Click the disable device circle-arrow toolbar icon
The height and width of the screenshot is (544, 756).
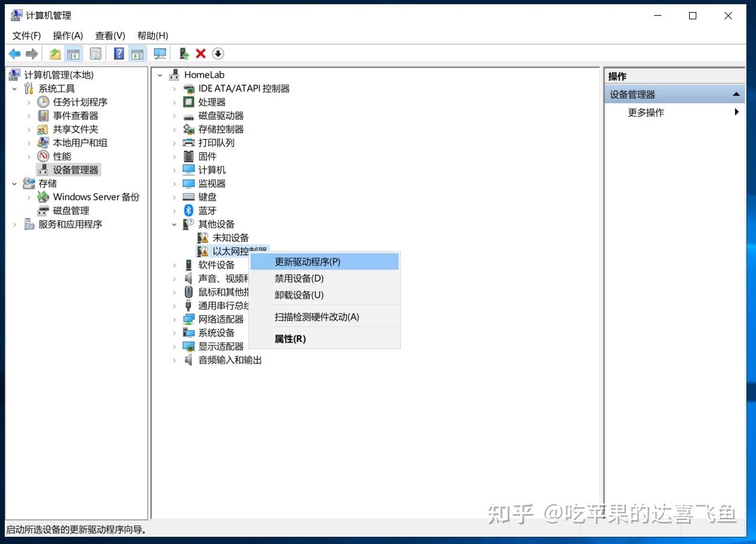(218, 54)
